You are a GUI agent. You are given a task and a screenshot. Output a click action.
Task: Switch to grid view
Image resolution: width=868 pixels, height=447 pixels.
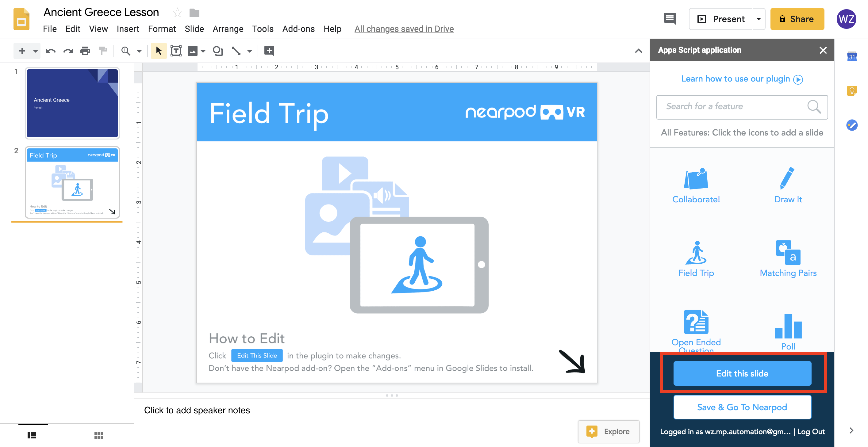coord(98,435)
